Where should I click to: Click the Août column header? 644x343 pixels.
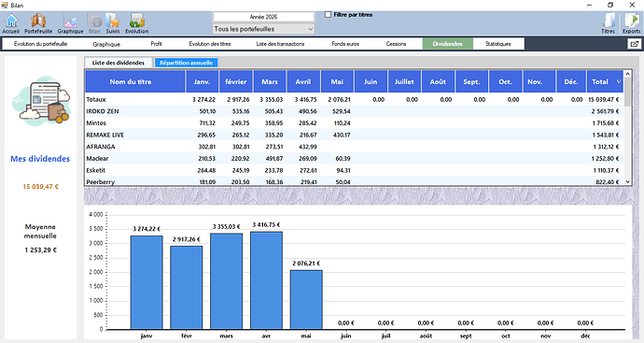tap(438, 81)
